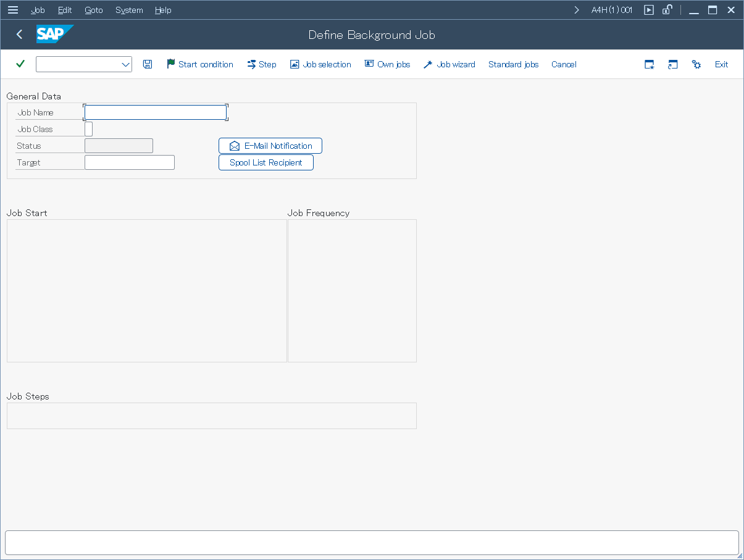Expand the chevron next to A4H(1) 001
The height and width of the screenshot is (560, 744).
pos(577,10)
